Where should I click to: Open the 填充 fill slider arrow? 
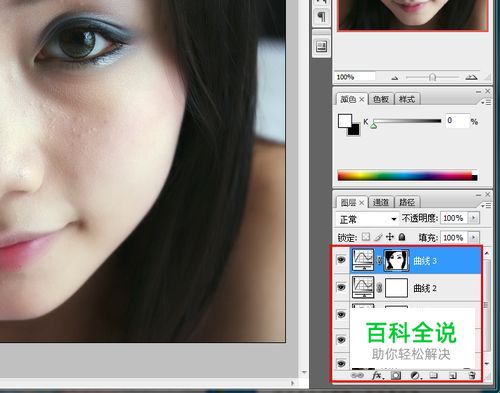tap(473, 237)
